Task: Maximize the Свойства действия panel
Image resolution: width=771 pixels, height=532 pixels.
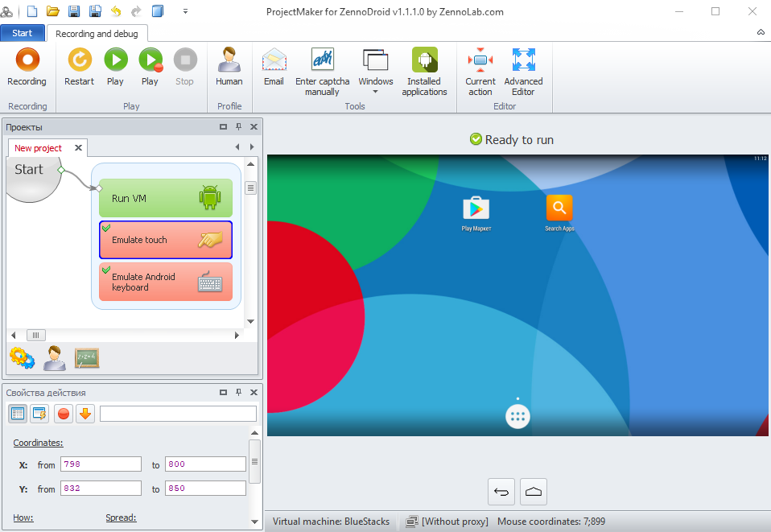Action: 223,393
